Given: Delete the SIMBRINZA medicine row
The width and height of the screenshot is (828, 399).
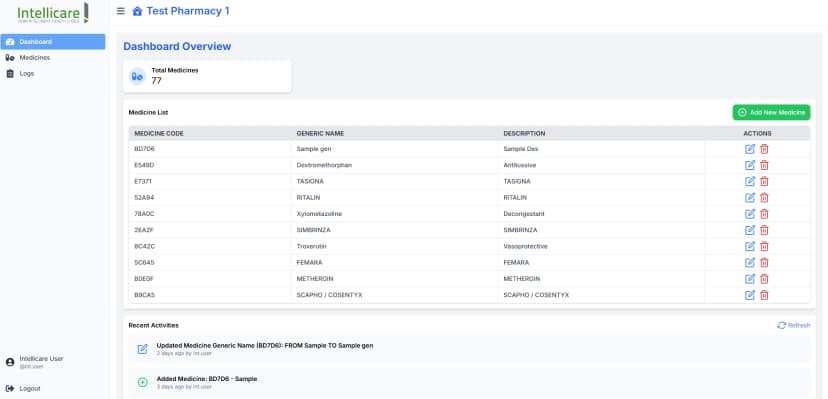Looking at the screenshot, I should click(764, 230).
